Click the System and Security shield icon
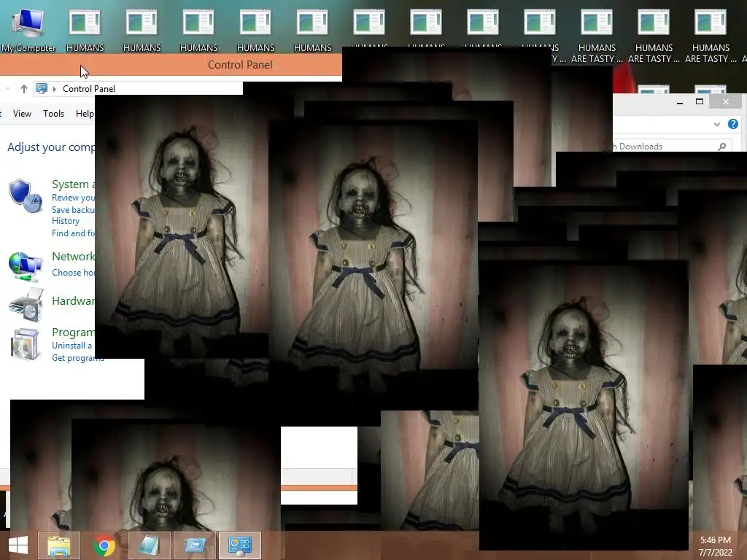Viewport: 747px width, 560px height. 26,196
